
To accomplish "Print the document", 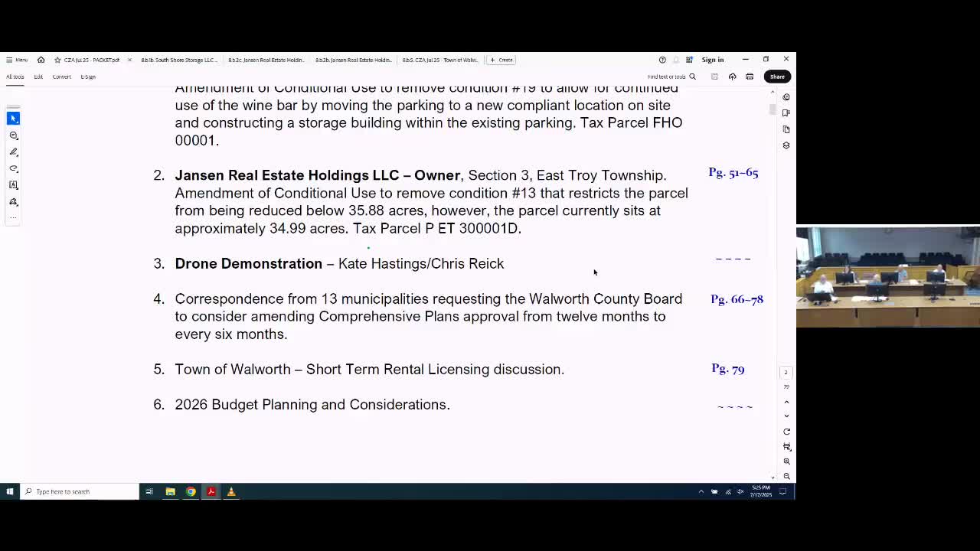I will 750,77.
